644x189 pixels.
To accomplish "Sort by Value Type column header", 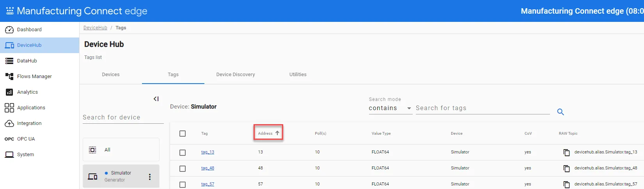I will [x=381, y=134].
